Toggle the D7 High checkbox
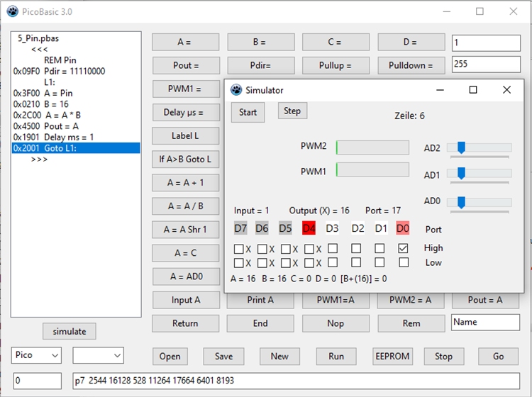Viewport: 532px width, 397px height. (239, 249)
